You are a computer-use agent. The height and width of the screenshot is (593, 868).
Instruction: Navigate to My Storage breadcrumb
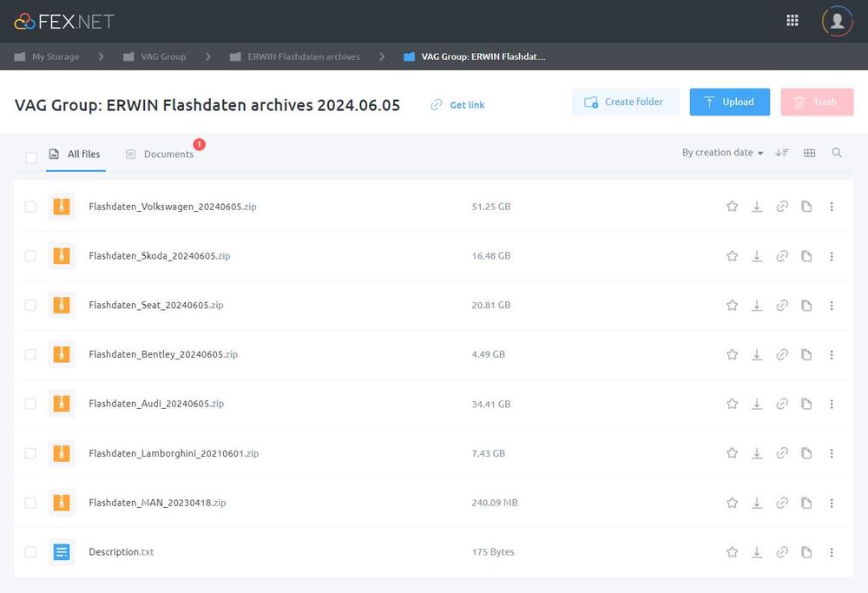pos(56,56)
